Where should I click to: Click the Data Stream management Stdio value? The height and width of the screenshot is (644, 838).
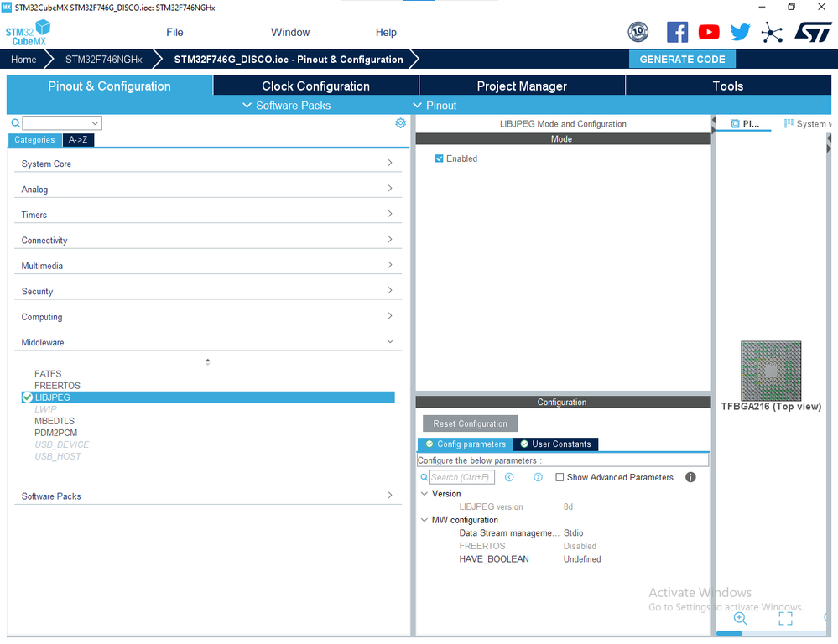[574, 532]
